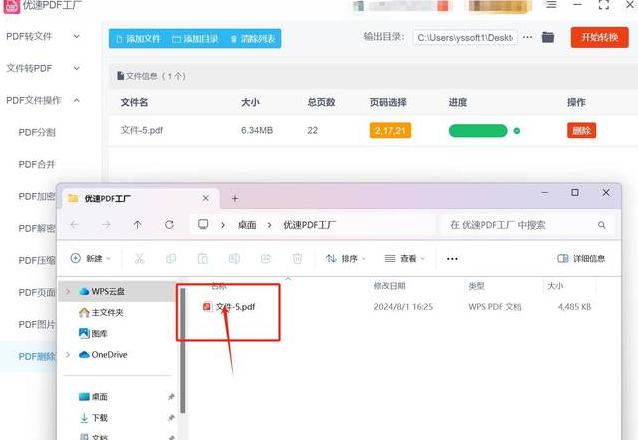Click the output directory path field
The image size is (638, 440).
[x=465, y=37]
